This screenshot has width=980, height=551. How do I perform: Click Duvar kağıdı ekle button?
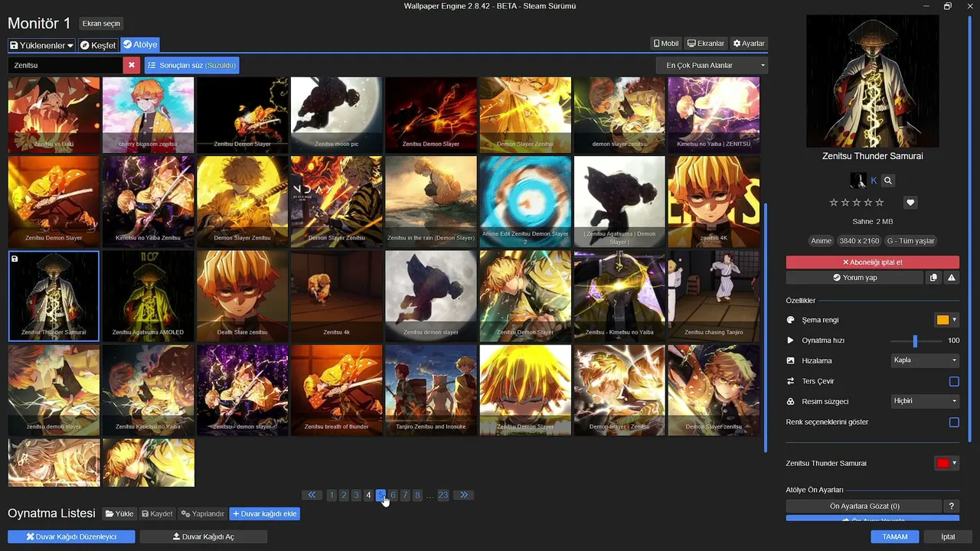coord(264,514)
